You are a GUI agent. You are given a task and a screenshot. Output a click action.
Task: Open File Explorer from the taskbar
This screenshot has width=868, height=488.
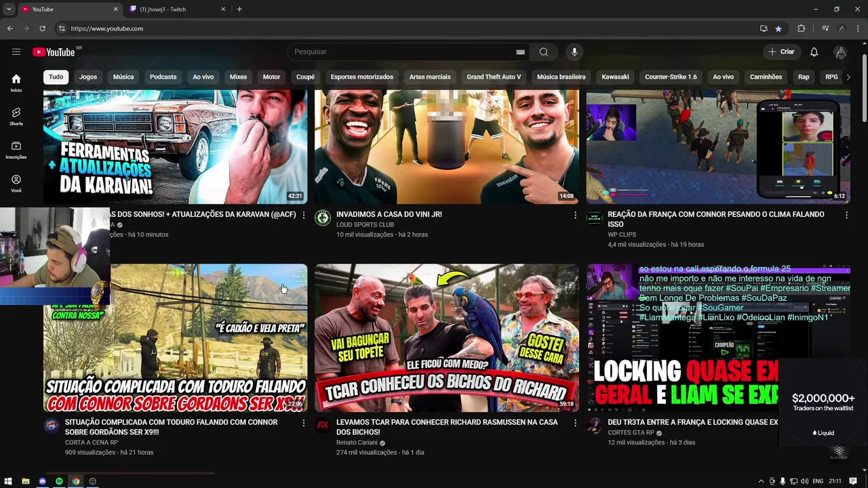(26, 481)
